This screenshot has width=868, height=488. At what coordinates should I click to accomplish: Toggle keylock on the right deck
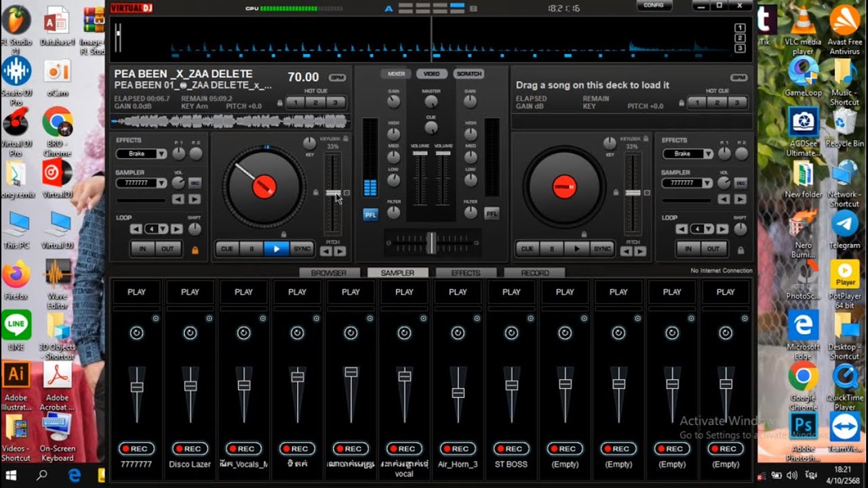click(646, 138)
